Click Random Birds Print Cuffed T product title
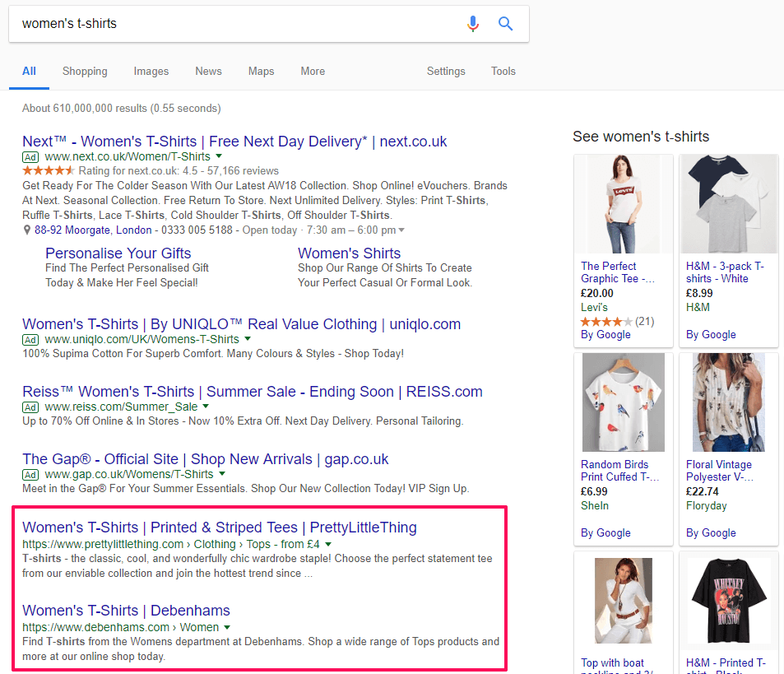 tap(620, 471)
